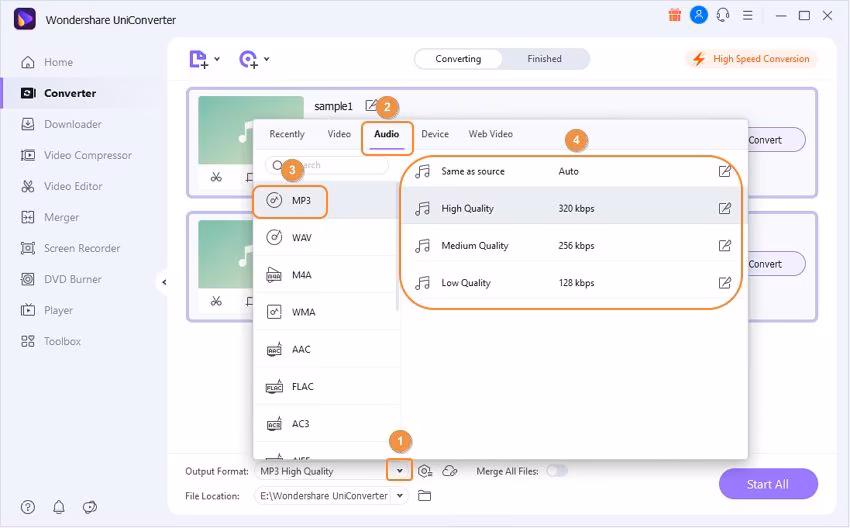Select WMA in the format list
The width and height of the screenshot is (850, 528).
click(326, 312)
